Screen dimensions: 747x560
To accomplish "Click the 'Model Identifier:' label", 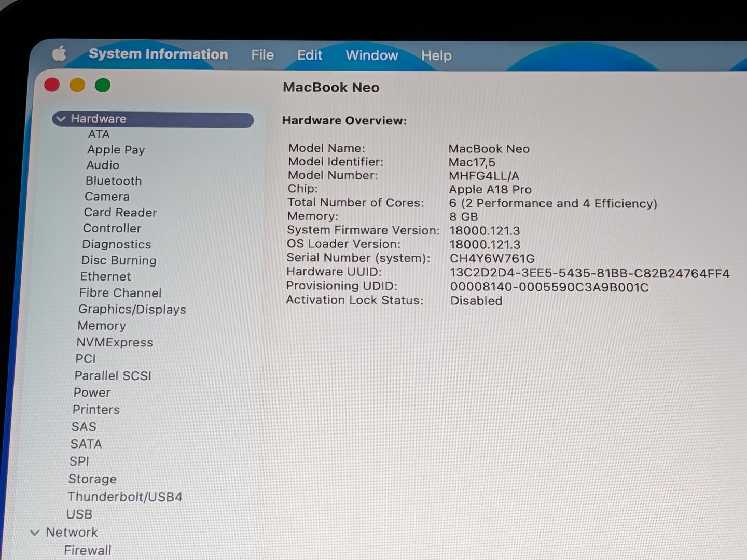I will pos(336,162).
